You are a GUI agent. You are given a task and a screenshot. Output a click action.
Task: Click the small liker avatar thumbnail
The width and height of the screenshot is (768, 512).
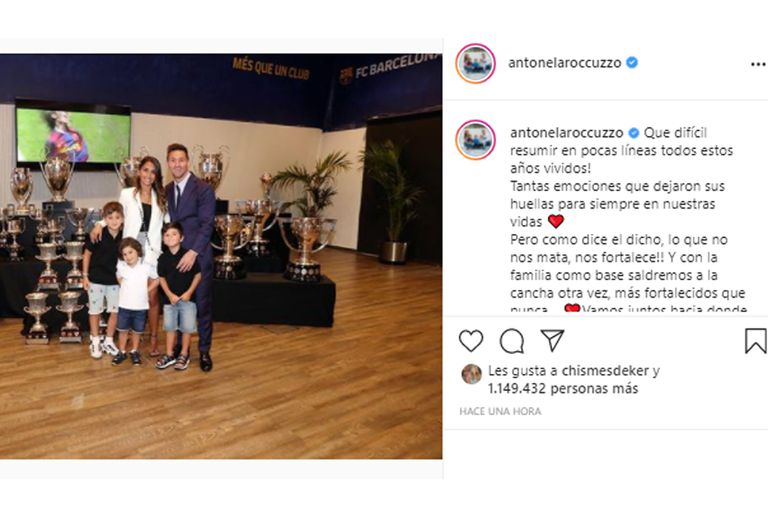coord(471,374)
